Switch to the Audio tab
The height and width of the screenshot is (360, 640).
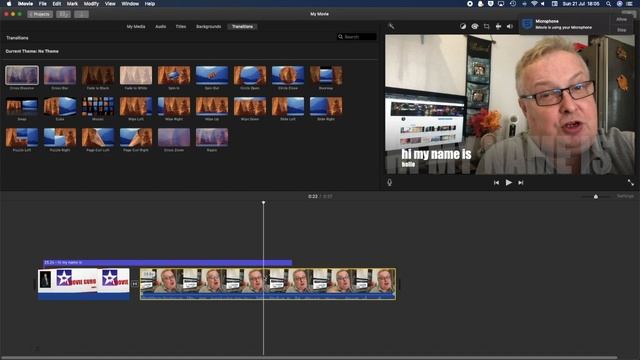160,27
